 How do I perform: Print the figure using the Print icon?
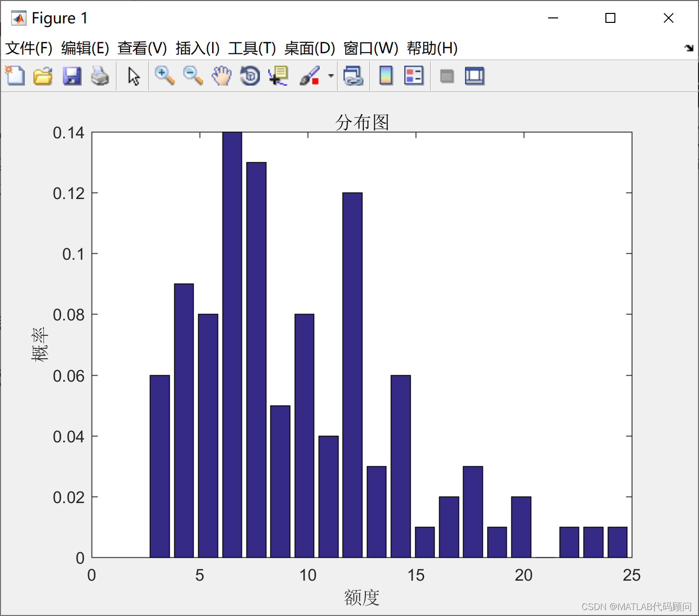pos(101,76)
